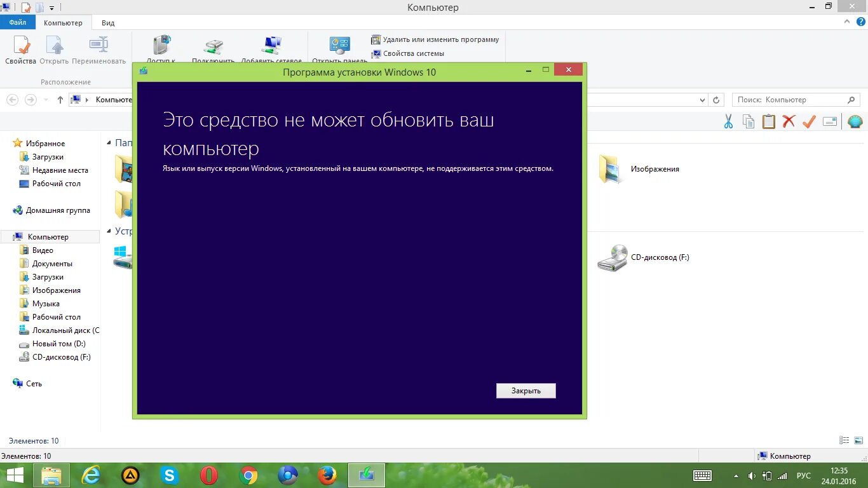The width and height of the screenshot is (868, 488).
Task: Click the quick access properties icon in title bar
Action: click(x=25, y=8)
